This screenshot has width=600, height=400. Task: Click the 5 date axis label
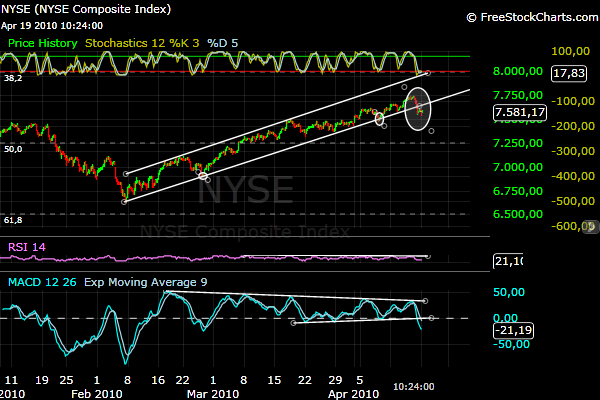click(x=360, y=380)
